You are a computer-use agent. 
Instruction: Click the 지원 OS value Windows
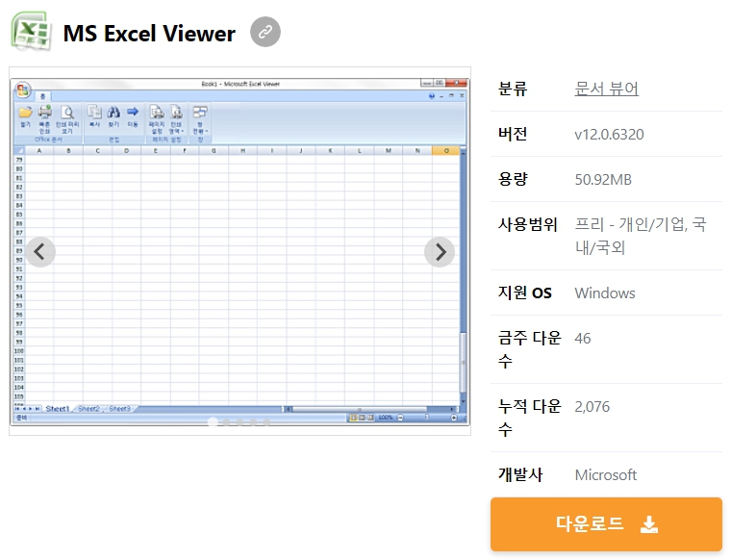[605, 293]
